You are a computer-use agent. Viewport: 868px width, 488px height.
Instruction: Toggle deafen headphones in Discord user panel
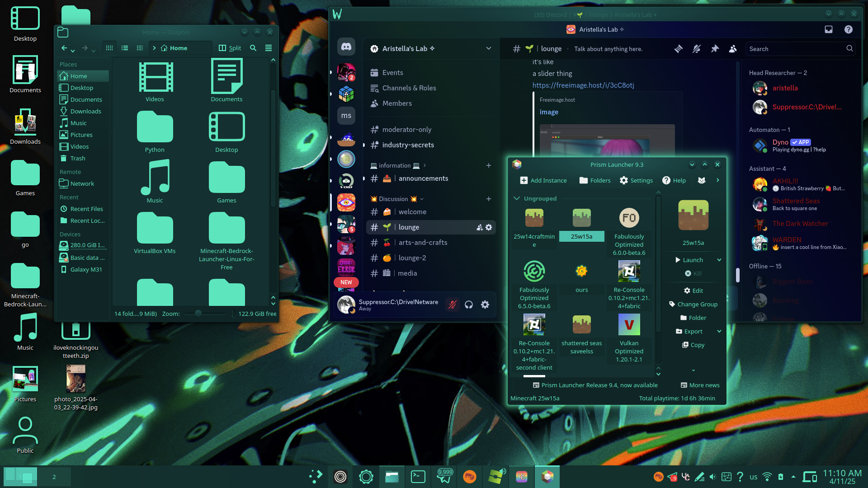click(x=469, y=305)
